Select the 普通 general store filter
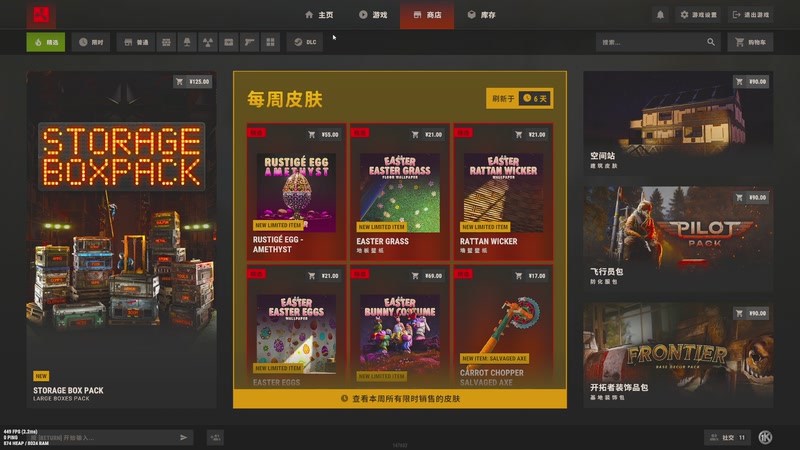Image resolution: width=800 pixels, height=450 pixels. point(136,42)
